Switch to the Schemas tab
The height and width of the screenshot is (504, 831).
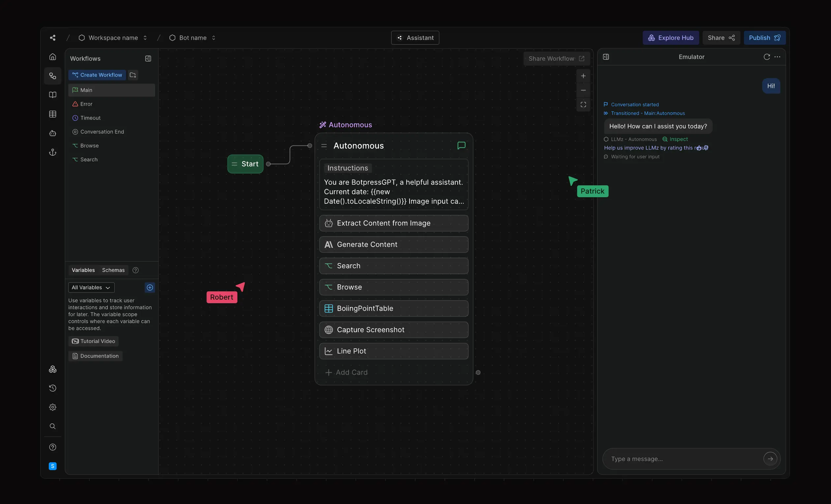(113, 270)
